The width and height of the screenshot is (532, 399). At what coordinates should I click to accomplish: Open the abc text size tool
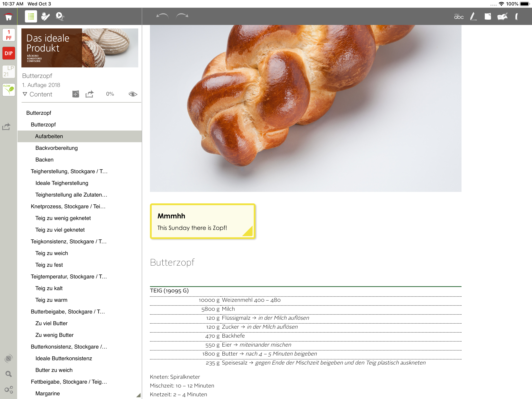click(459, 17)
